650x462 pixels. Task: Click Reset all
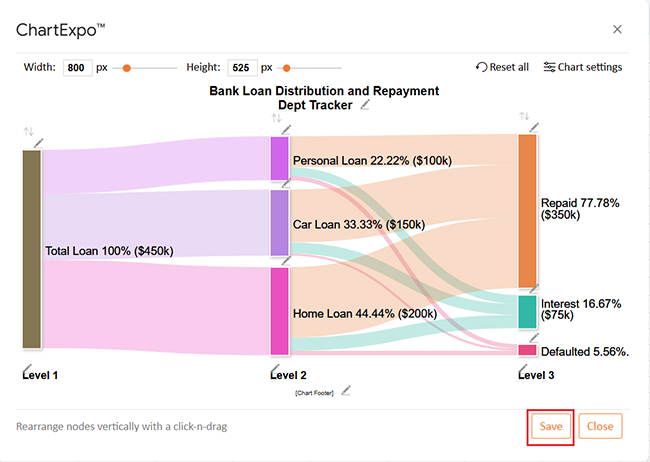(502, 68)
